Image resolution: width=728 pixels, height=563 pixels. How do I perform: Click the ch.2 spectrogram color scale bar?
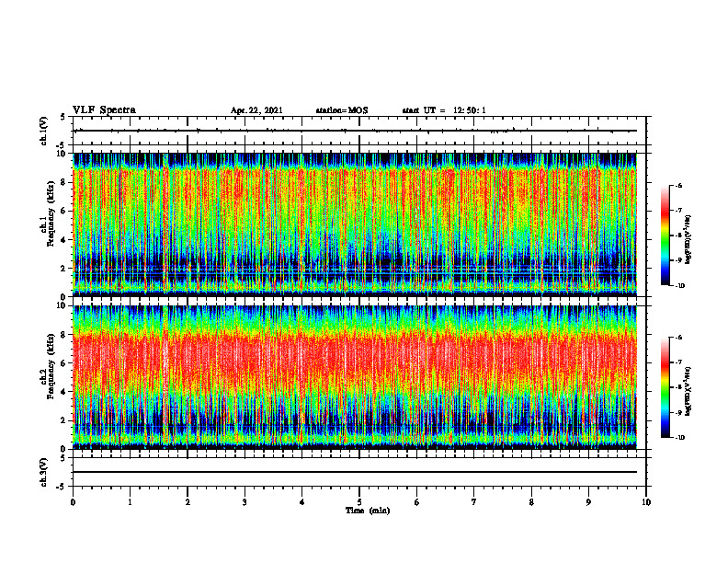coord(665,387)
